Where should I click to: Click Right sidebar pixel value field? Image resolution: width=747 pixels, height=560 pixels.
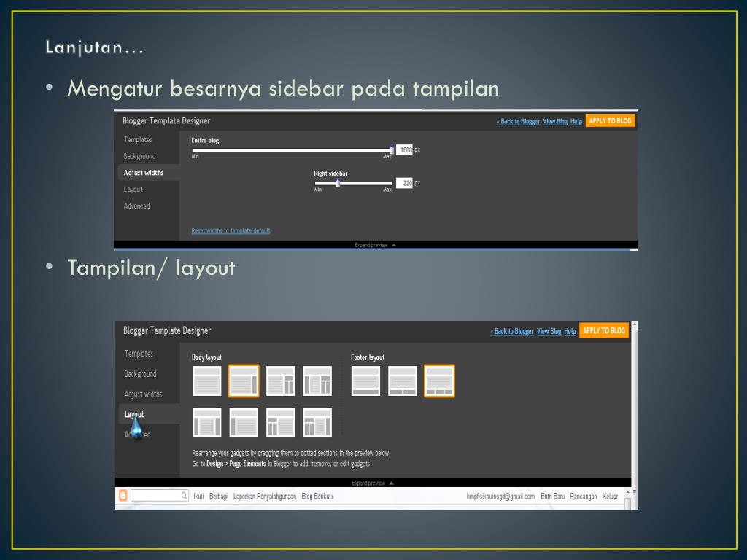404,183
